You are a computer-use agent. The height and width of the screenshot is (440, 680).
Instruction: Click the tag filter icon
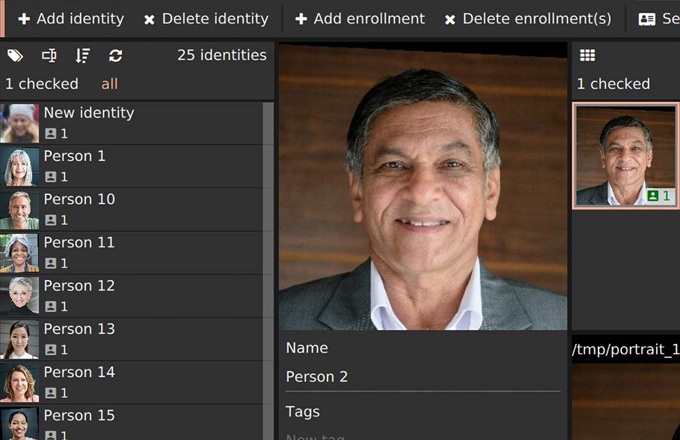point(15,56)
